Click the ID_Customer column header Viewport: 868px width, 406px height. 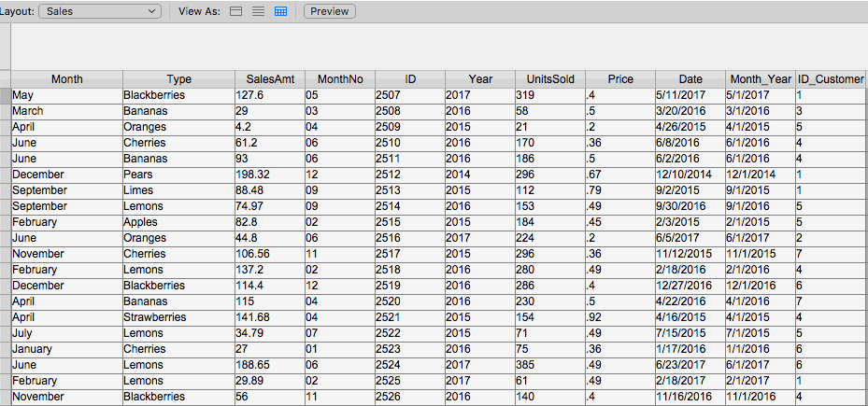click(830, 79)
